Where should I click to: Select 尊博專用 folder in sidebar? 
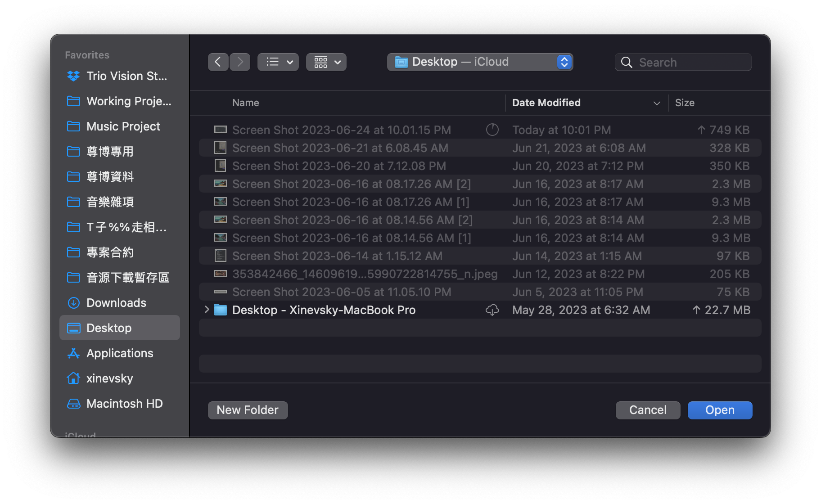[120, 152]
